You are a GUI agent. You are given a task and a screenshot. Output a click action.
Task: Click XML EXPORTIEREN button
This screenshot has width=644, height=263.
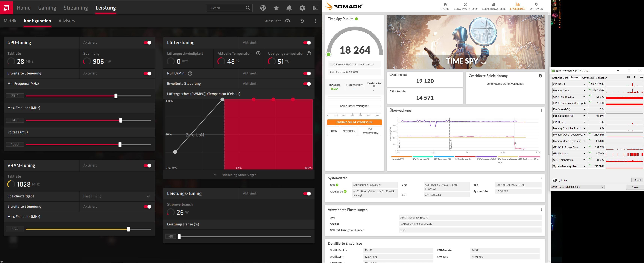pyautogui.click(x=370, y=131)
